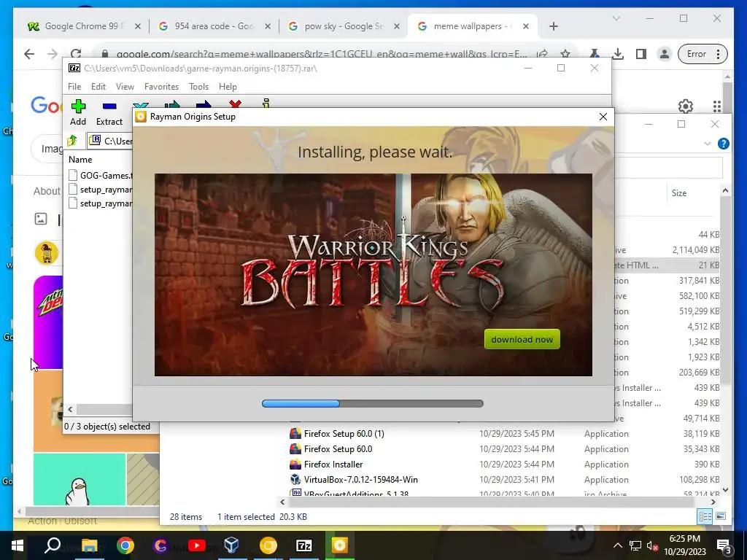Click Rayman setup taskbar icon
The image size is (747, 560).
340,545
